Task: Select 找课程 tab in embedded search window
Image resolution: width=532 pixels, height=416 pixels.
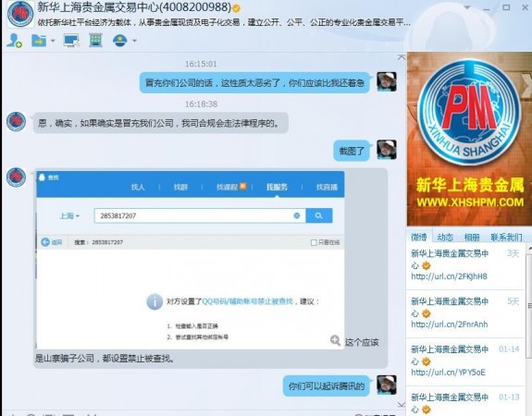Action: point(231,187)
